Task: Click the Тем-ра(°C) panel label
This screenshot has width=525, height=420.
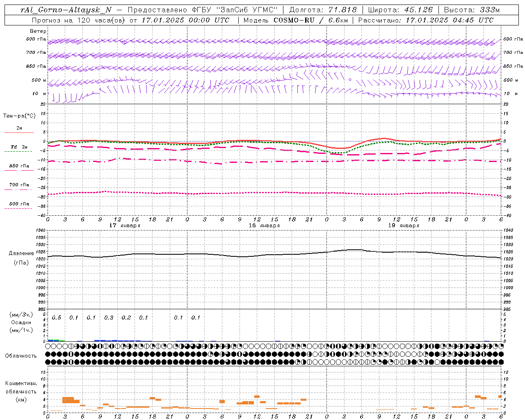Action: (19, 116)
